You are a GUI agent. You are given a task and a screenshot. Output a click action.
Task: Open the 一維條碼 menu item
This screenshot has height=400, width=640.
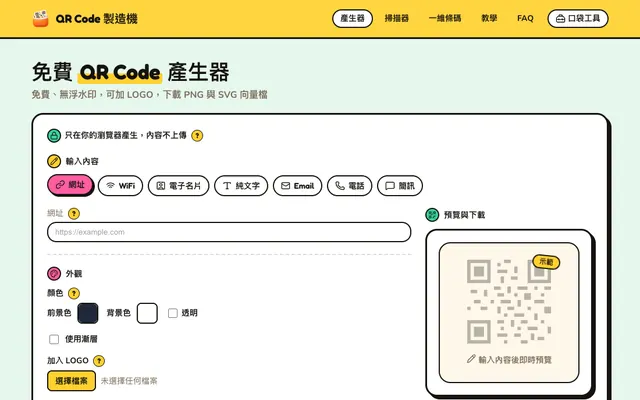[x=445, y=18]
